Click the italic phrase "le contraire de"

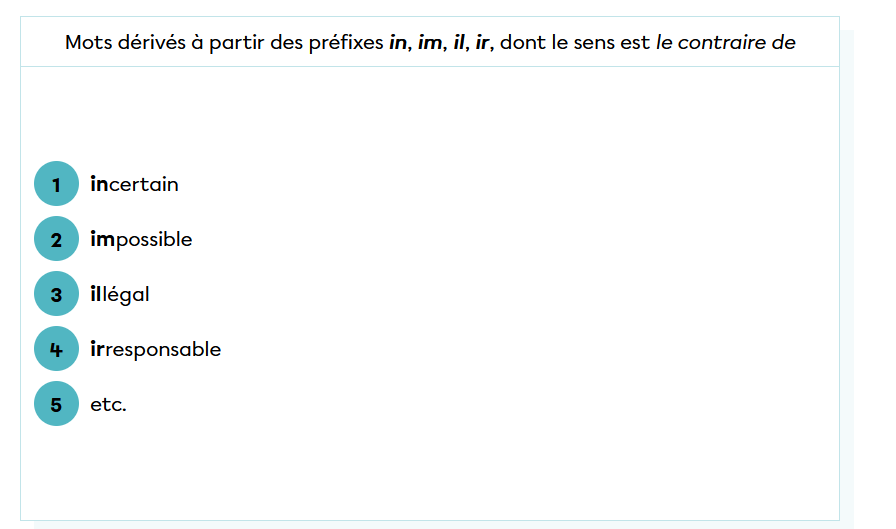pyautogui.click(x=726, y=43)
